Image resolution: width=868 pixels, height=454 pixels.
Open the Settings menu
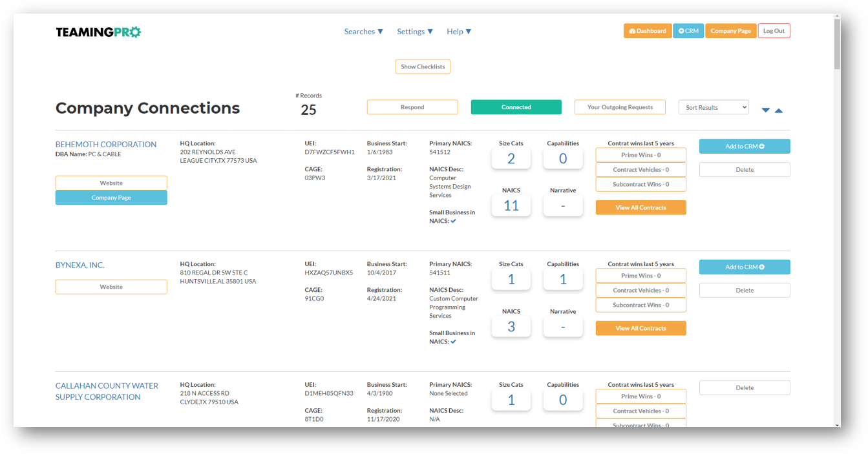415,32
